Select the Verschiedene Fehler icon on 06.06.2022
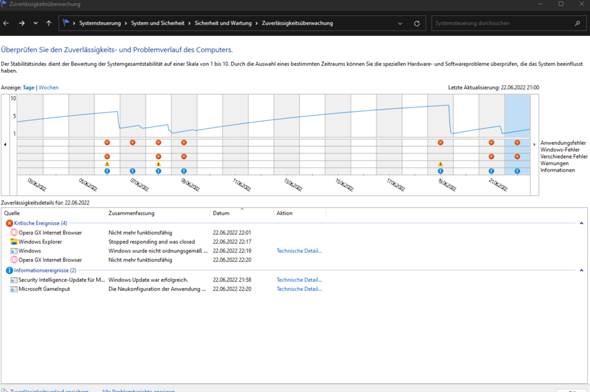 (107, 156)
